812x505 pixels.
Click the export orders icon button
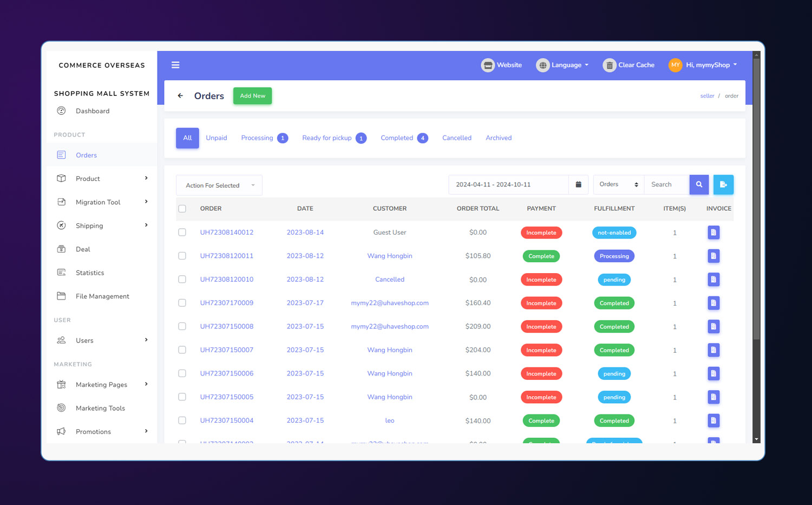tap(723, 185)
